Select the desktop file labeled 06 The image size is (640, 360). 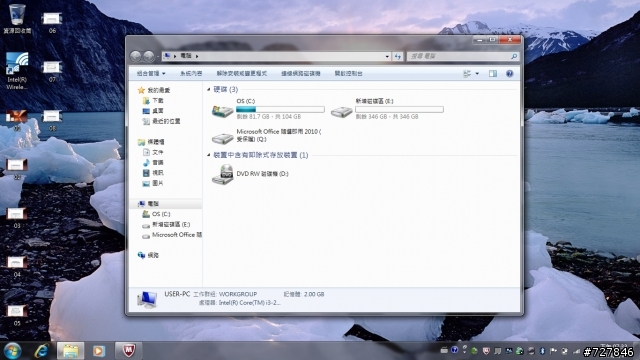(52, 22)
